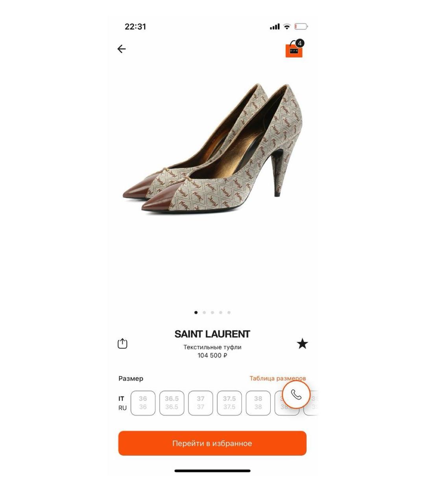The height and width of the screenshot is (504, 425).
Task: Tap the battery indicator in status bar
Action: [301, 27]
